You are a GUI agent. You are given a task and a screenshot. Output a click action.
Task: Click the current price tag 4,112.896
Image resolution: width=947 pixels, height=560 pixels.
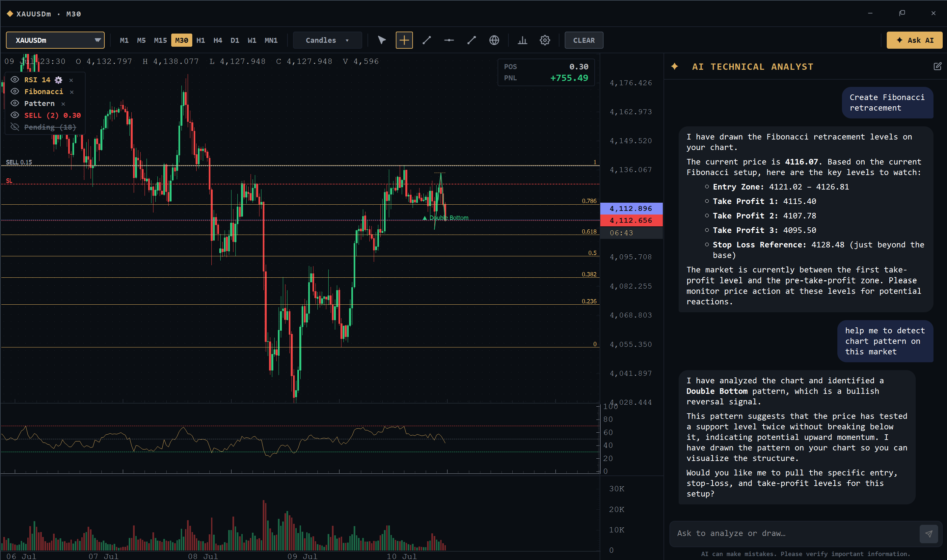pyautogui.click(x=631, y=208)
